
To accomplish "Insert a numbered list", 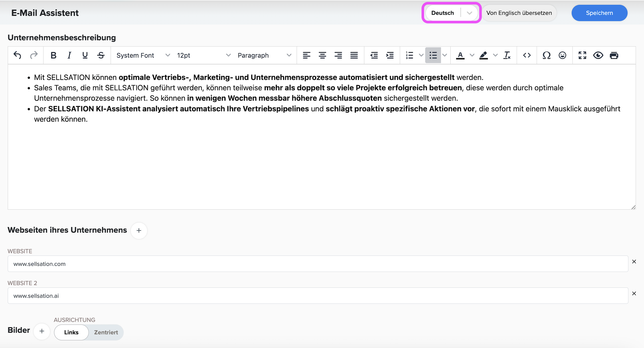I will (x=409, y=55).
